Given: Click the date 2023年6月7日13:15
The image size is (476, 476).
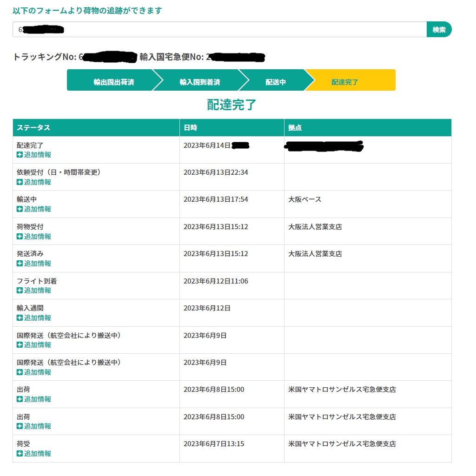Looking at the screenshot, I should (x=214, y=444).
